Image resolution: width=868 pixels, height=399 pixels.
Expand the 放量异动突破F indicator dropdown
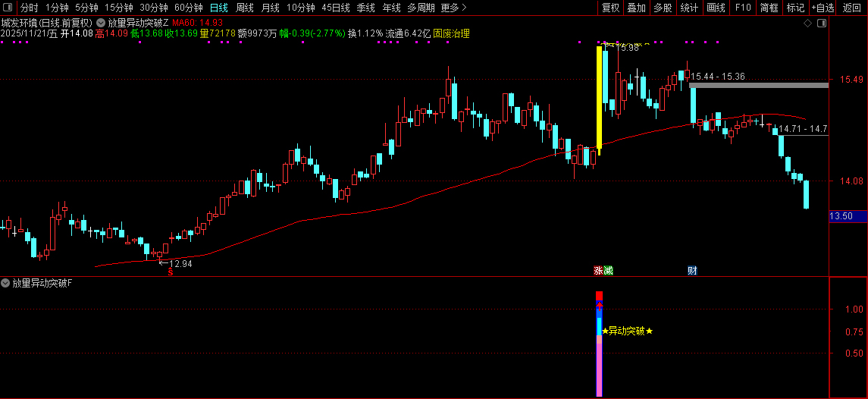point(6,283)
